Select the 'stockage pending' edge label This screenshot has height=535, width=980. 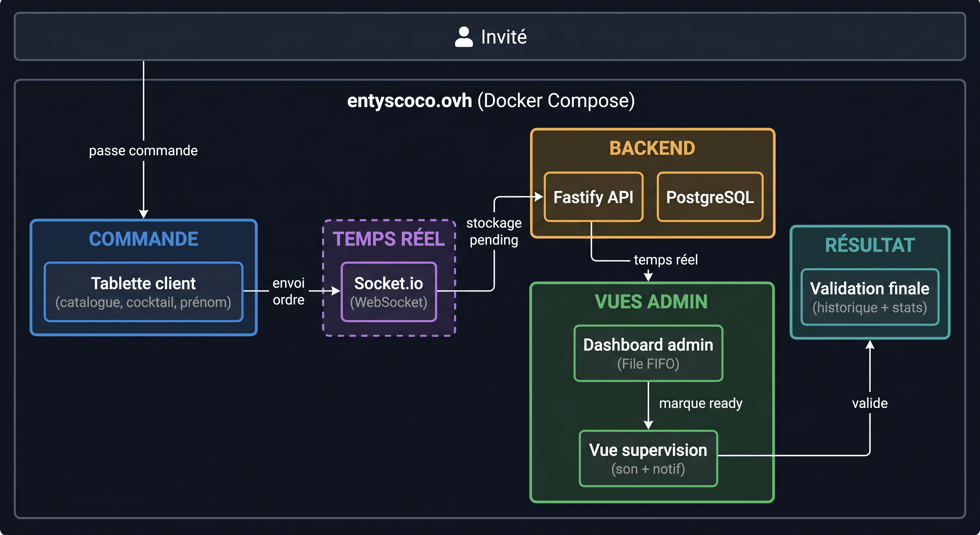click(494, 232)
